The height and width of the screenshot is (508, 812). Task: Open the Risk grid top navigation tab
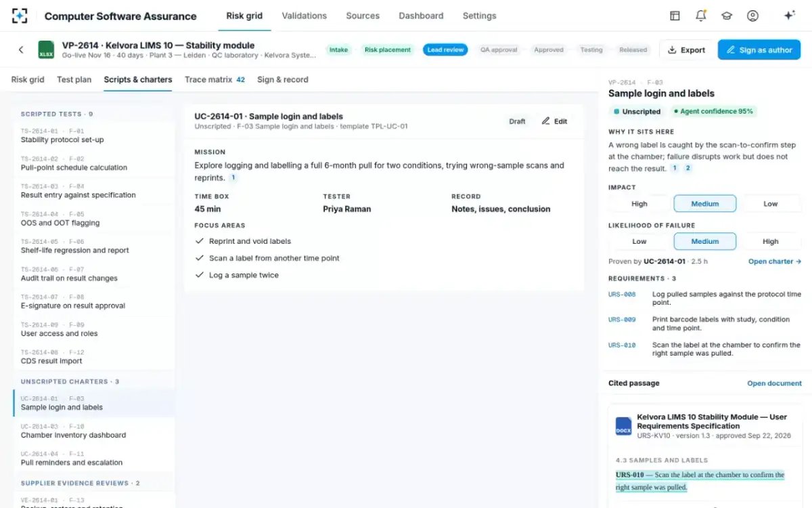point(244,16)
